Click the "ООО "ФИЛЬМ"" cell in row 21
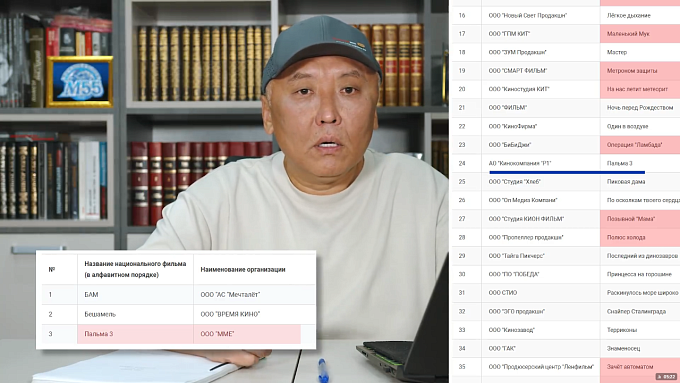Screen dimensions: 680x383 [540, 108]
